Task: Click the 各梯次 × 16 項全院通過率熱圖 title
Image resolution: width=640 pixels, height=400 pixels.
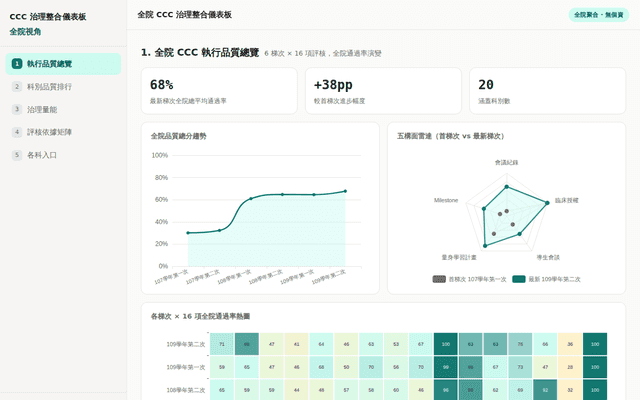Action: coord(200,316)
